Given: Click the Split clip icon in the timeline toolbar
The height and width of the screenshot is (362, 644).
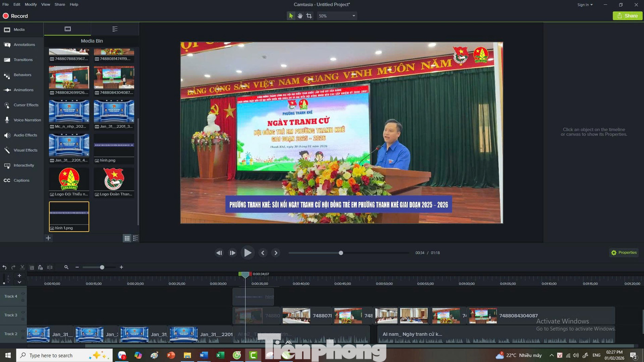Looking at the screenshot, I should 50,267.
